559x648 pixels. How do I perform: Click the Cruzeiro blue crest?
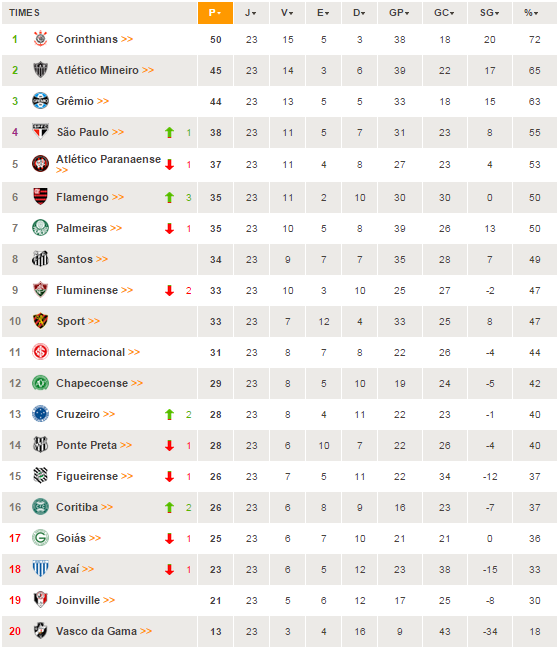click(40, 414)
